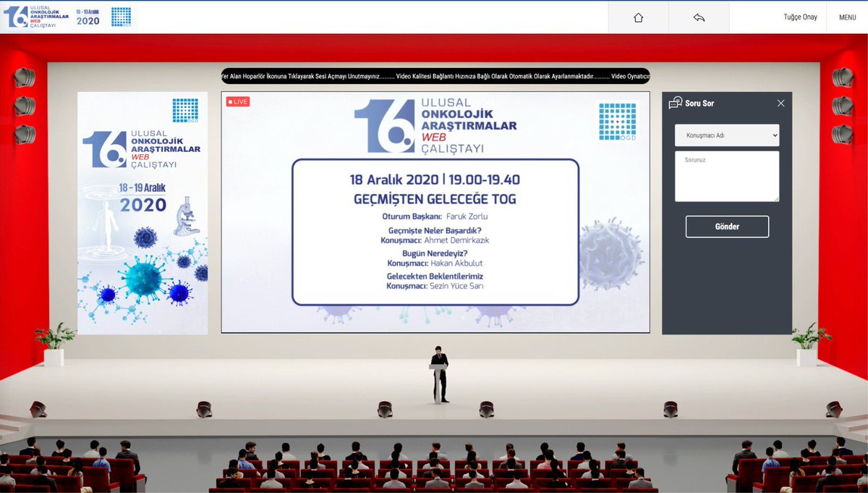Screen dimensions: 868x493
Task: Click the text "Bugün Neredeyiz?"
Action: [435, 253]
